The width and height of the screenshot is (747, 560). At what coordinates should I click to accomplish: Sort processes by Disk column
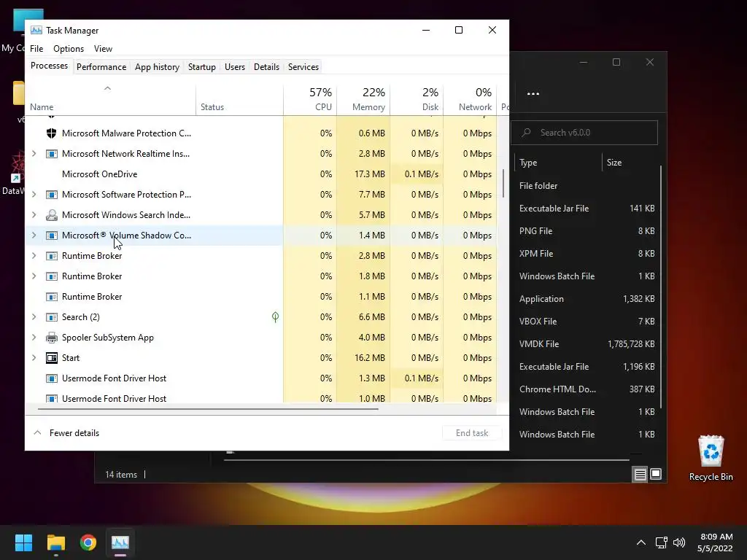pyautogui.click(x=417, y=99)
